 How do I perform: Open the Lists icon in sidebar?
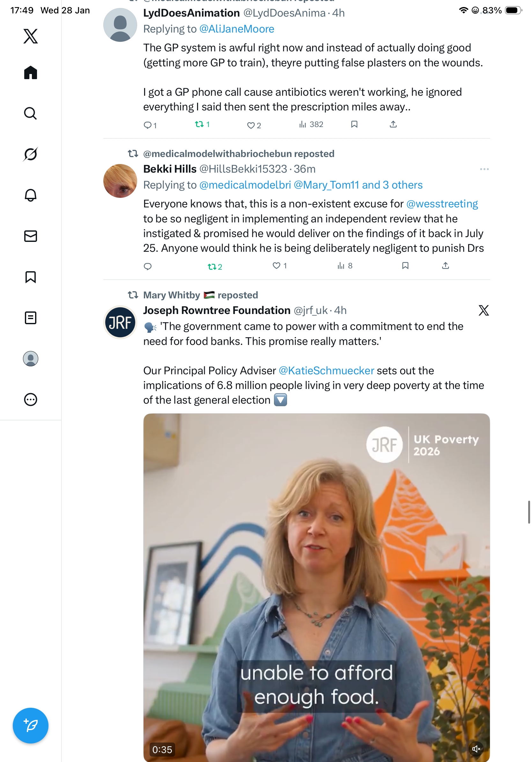pyautogui.click(x=31, y=317)
